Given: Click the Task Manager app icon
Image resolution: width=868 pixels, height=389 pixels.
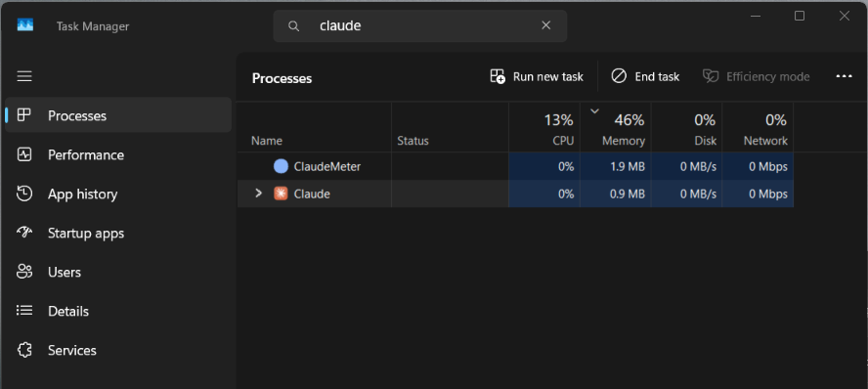Looking at the screenshot, I should [x=25, y=24].
